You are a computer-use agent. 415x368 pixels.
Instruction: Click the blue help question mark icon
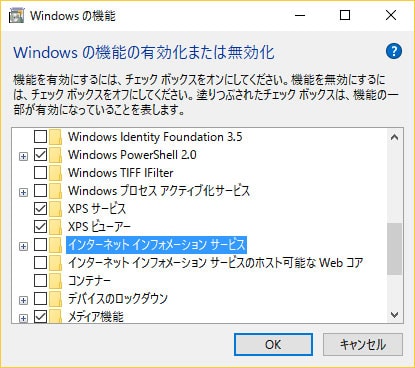click(x=394, y=51)
